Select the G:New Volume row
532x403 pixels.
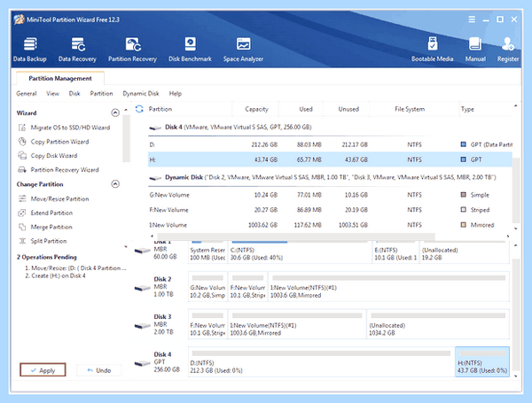(330, 195)
